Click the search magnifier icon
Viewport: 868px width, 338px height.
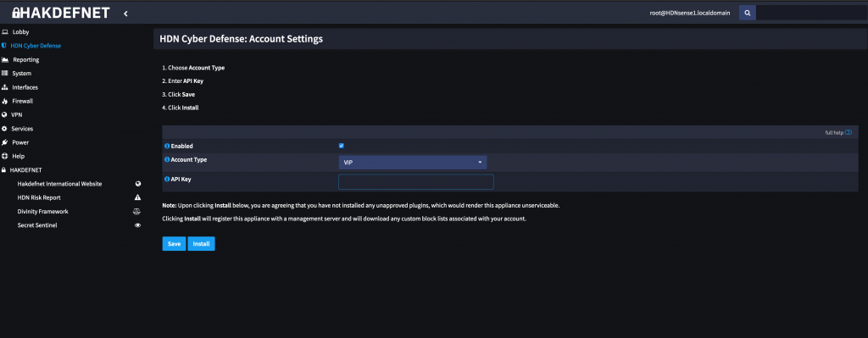click(748, 13)
